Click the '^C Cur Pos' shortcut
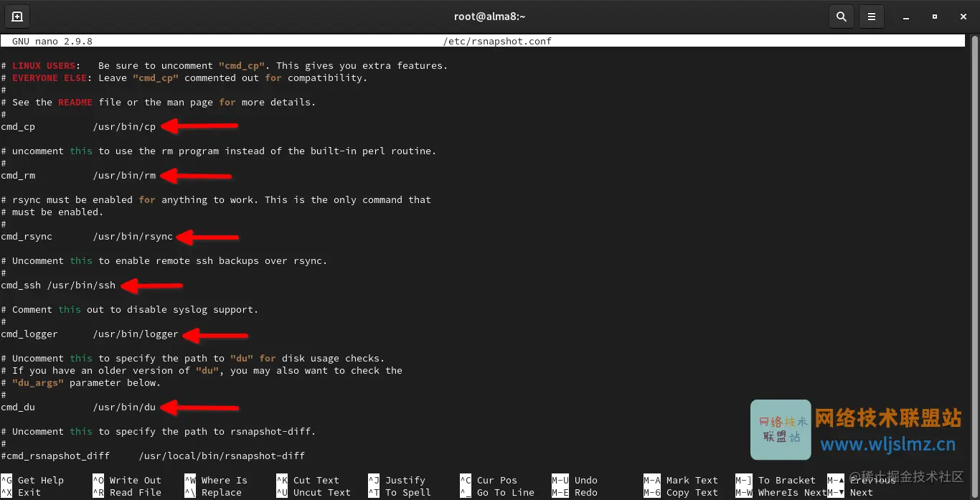This screenshot has width=980, height=500. click(489, 480)
